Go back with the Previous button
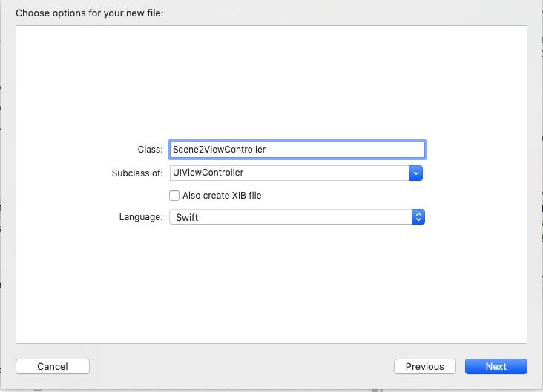The image size is (543, 392). click(x=424, y=366)
